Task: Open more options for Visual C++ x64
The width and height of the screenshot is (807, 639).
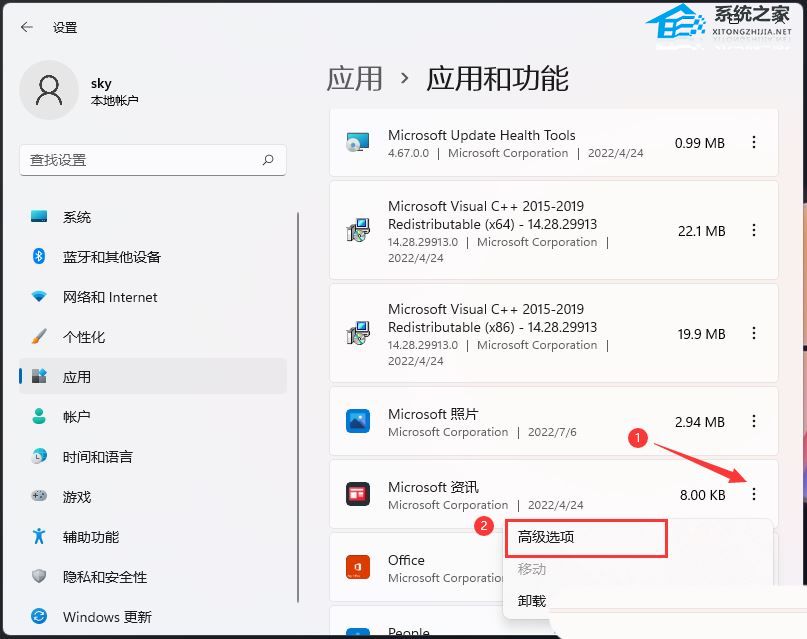Action: [754, 230]
